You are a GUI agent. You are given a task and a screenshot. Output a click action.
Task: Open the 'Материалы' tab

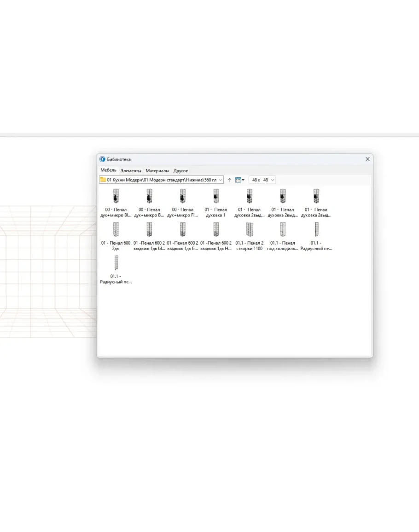click(x=157, y=171)
